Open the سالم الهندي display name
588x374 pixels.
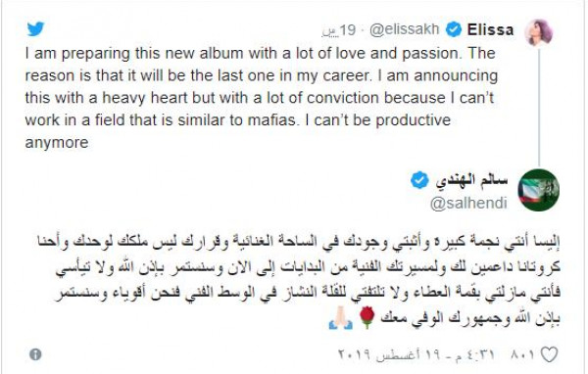471,180
